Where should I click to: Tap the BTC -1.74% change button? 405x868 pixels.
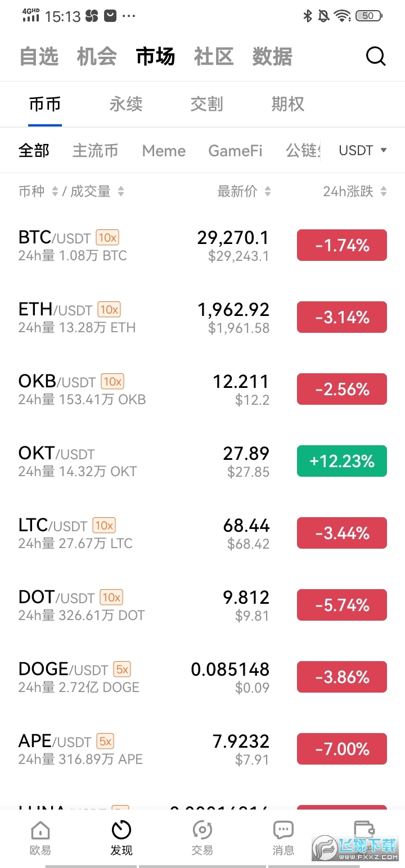(342, 245)
